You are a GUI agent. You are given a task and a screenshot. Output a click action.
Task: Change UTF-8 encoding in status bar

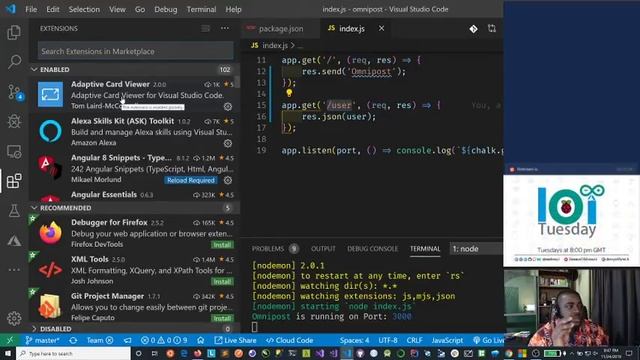pyautogui.click(x=388, y=340)
